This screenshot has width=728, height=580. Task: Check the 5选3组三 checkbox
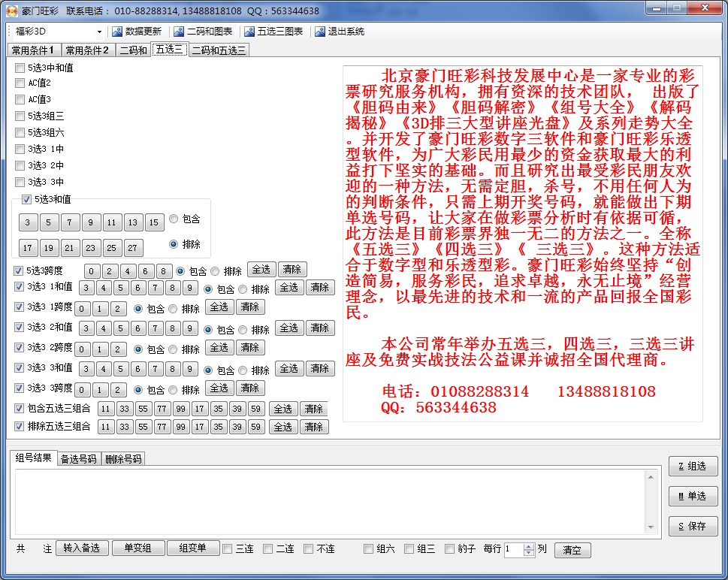click(x=20, y=116)
